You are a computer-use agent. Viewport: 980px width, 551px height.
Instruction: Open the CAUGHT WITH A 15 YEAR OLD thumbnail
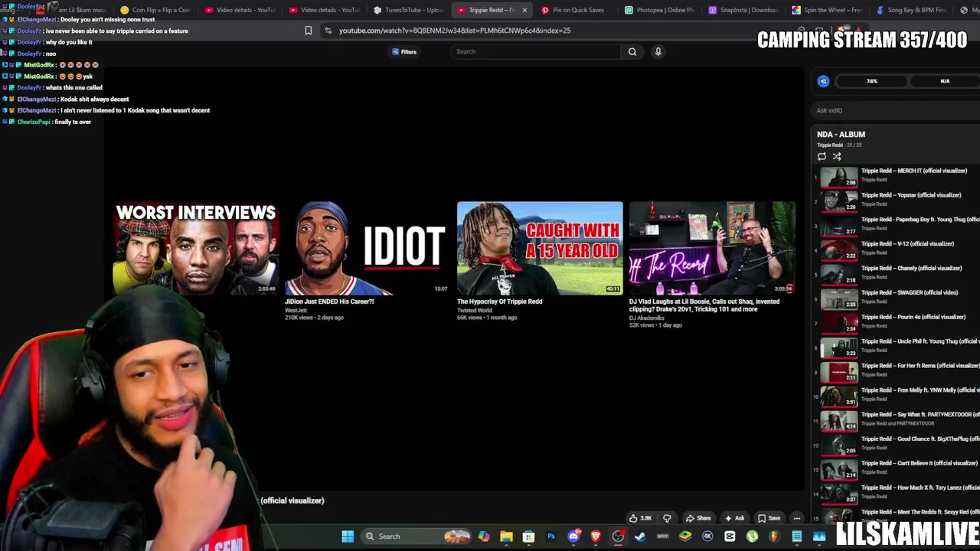coord(540,249)
